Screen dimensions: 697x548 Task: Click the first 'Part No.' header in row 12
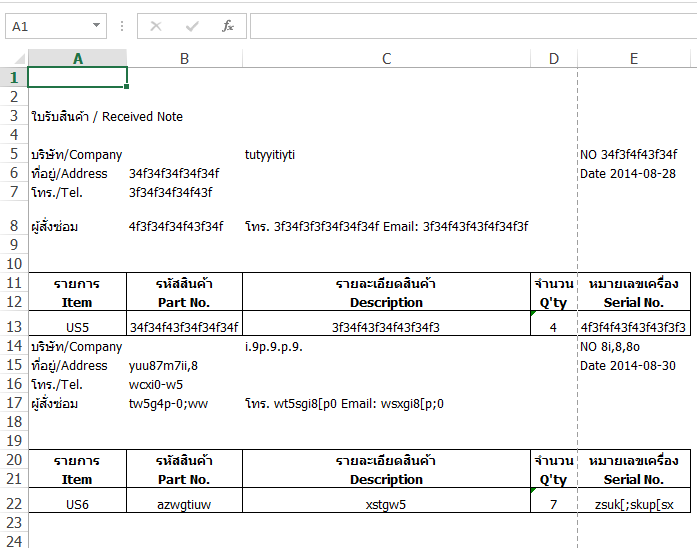pos(184,303)
